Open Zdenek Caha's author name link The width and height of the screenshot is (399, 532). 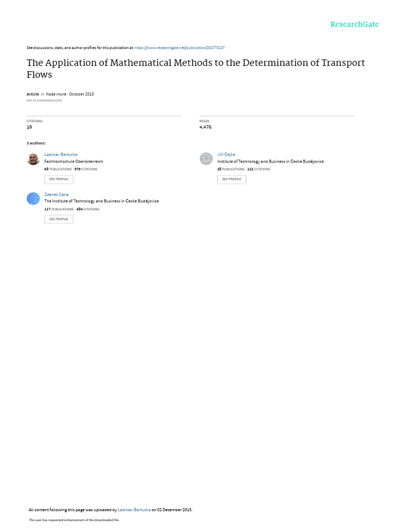56,194
